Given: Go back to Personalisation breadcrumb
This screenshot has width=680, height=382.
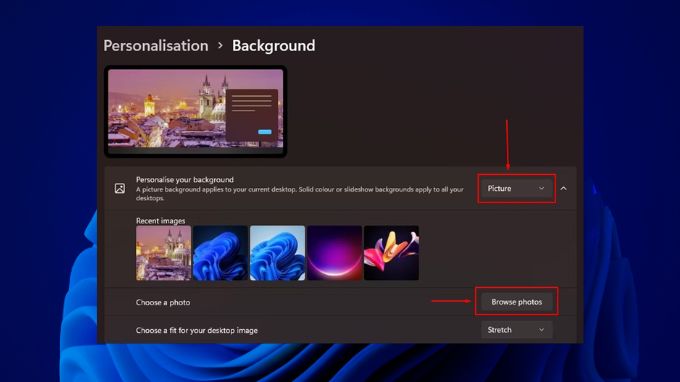Looking at the screenshot, I should click(156, 46).
